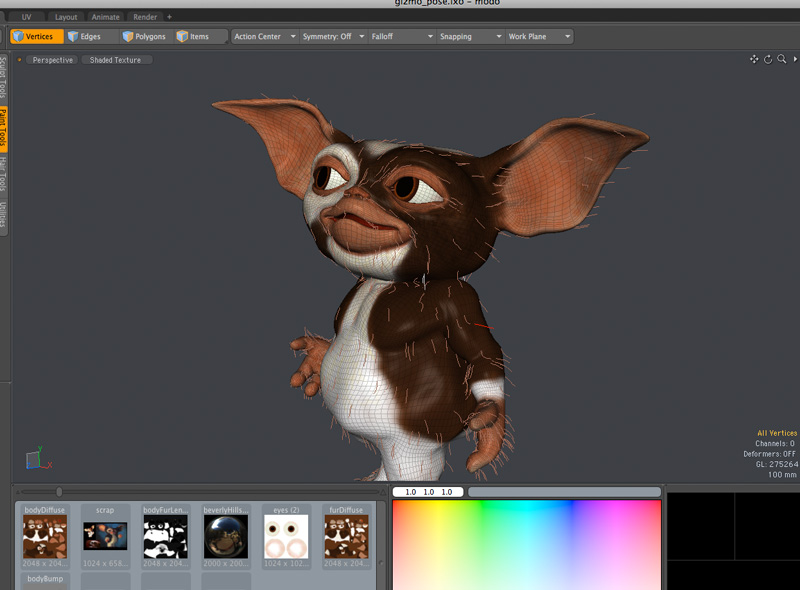Switch to Edges selection mode

pos(91,36)
